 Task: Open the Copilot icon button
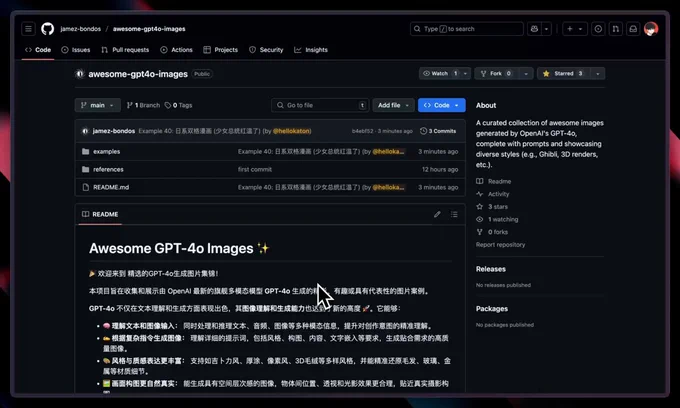pyautogui.click(x=534, y=29)
